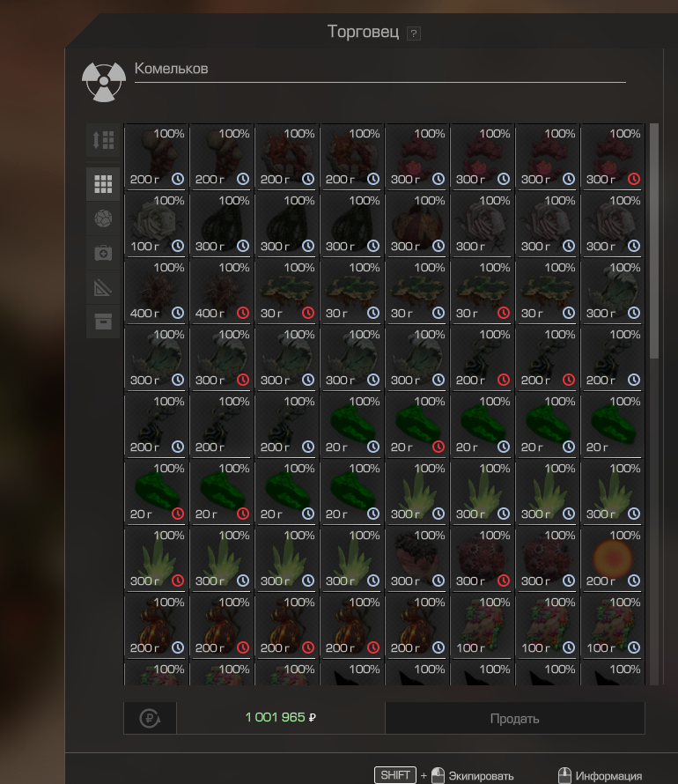Open trader help question mark icon

(x=413, y=33)
